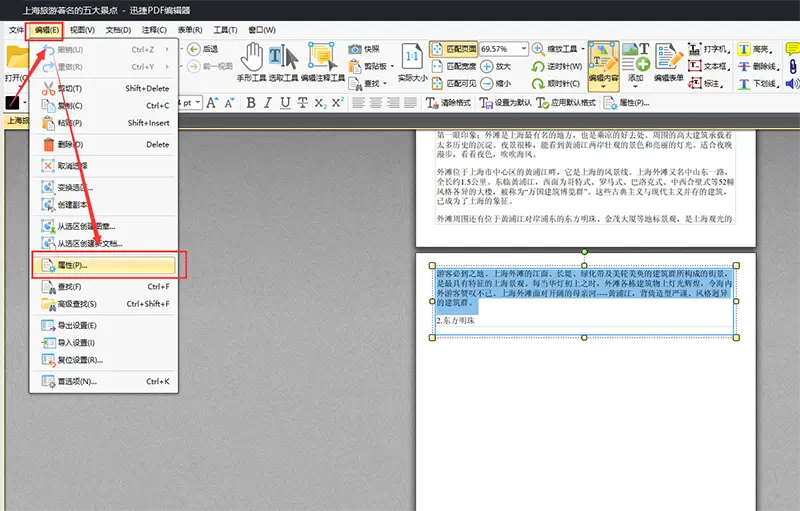Choose the Highlight (高亮) tool

coord(755,49)
